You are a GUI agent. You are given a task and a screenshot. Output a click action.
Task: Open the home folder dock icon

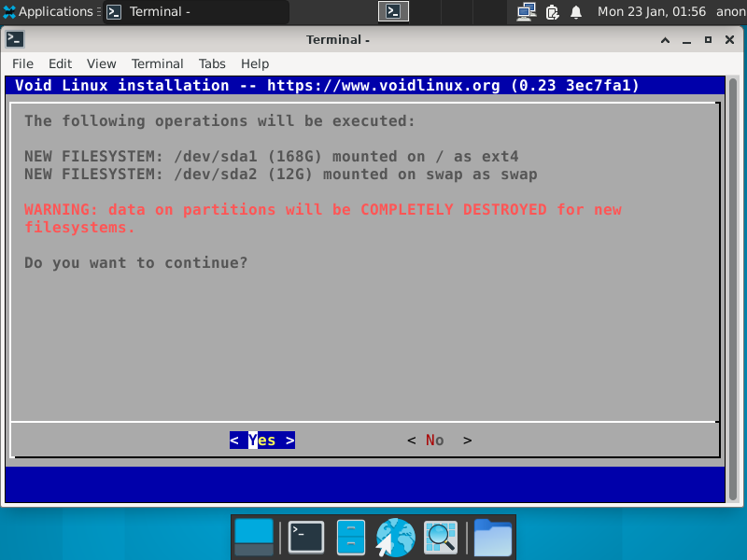(x=493, y=538)
